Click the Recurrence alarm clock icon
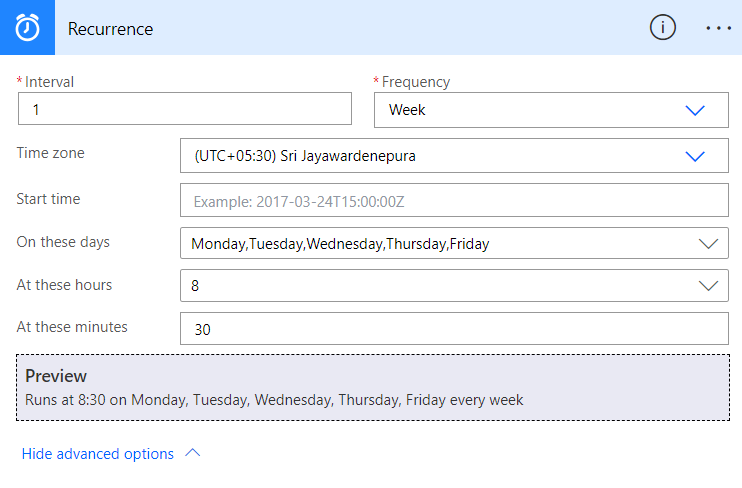This screenshot has height=488, width=742. [27, 28]
